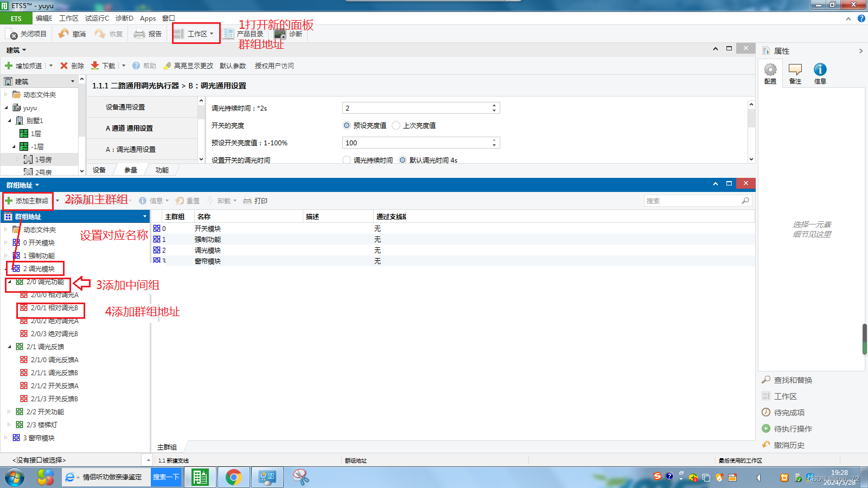This screenshot has height=488, width=868.
Task: Open the 产品目录 catalog icon
Action: pyautogui.click(x=228, y=34)
